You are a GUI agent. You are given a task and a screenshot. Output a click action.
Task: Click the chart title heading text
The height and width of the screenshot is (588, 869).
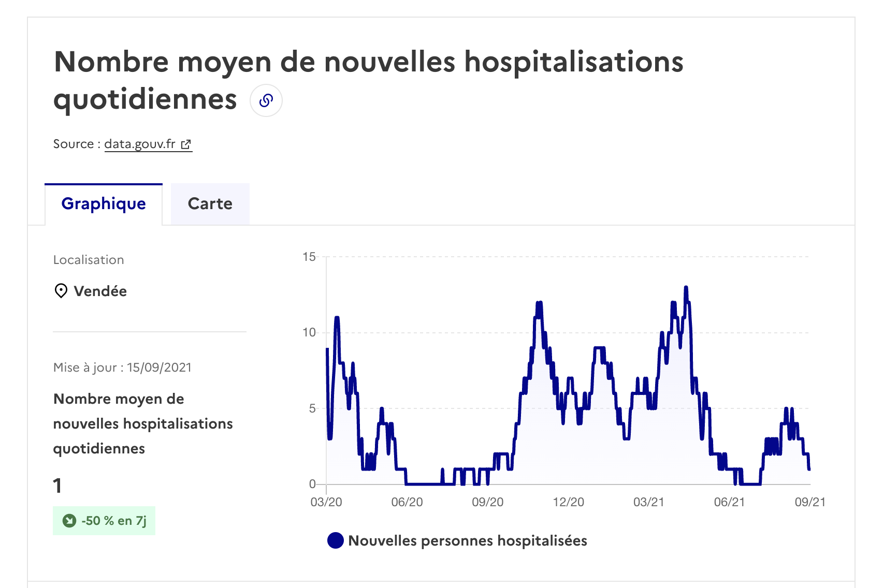tap(369, 80)
